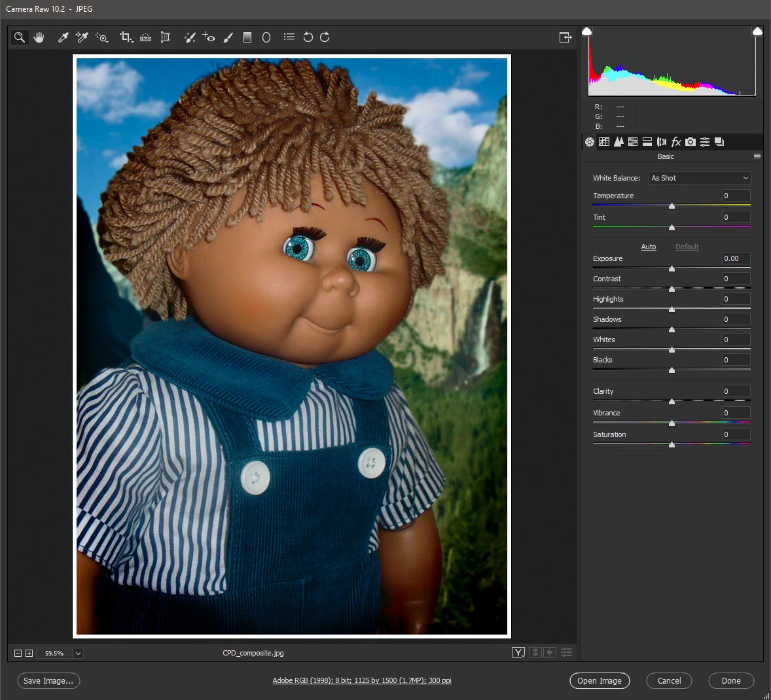Select the Color Sampler tool
771x700 pixels.
pyautogui.click(x=82, y=37)
